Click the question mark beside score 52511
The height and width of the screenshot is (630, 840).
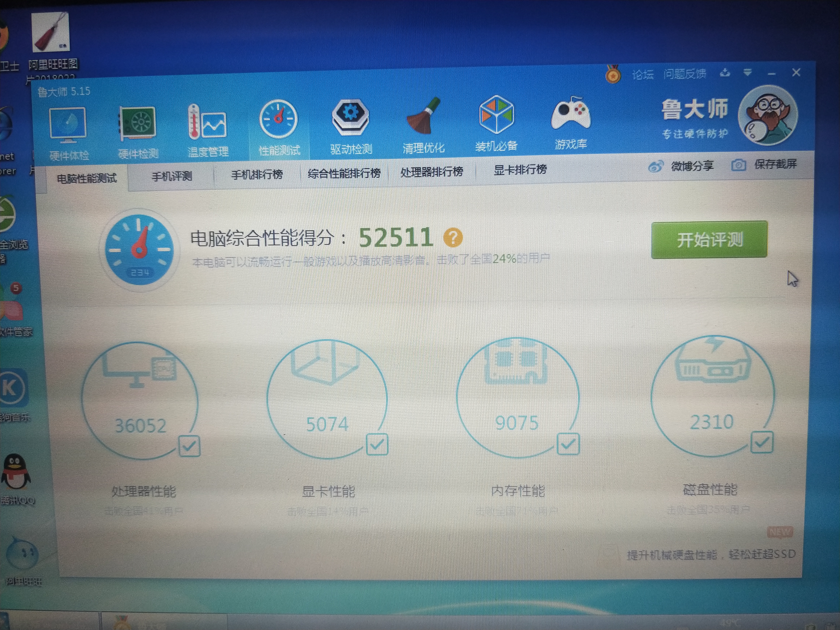(453, 238)
